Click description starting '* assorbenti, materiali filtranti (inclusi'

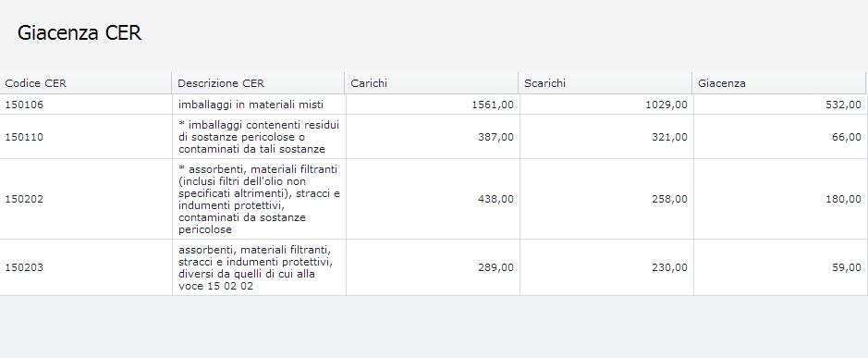pyautogui.click(x=259, y=199)
